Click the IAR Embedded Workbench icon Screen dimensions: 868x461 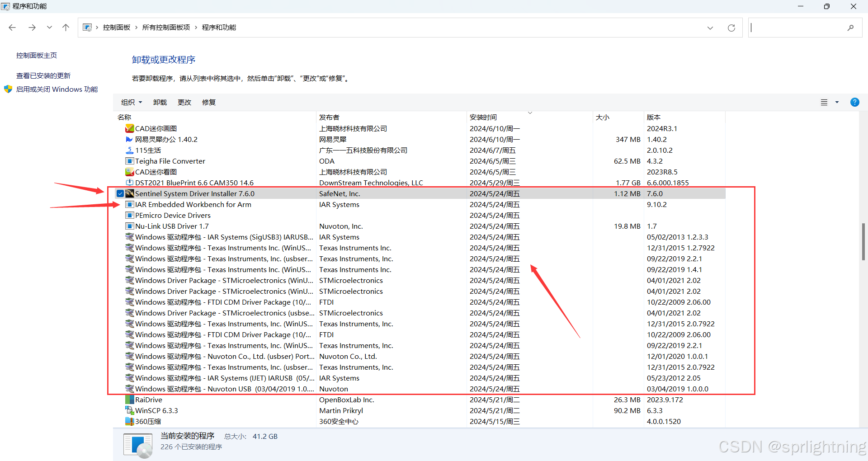pos(129,204)
